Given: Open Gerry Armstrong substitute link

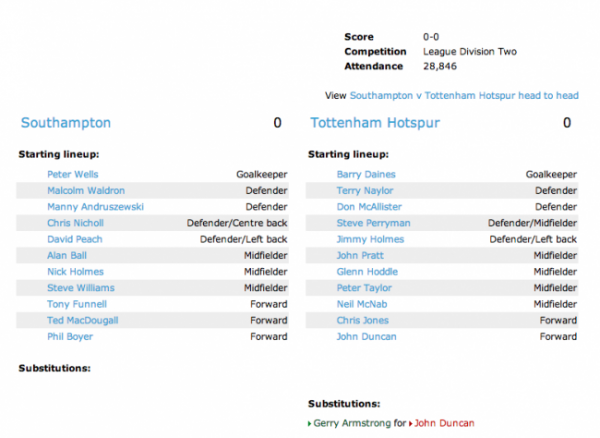Looking at the screenshot, I should pyautogui.click(x=352, y=423).
